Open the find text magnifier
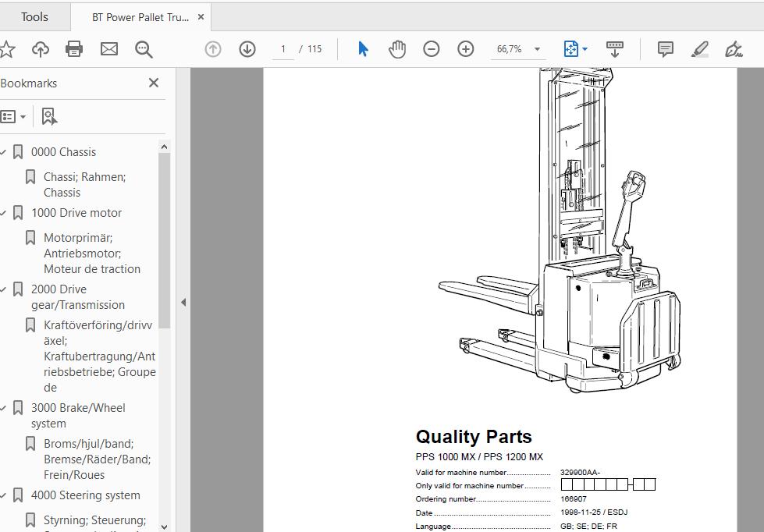The image size is (764, 532). point(144,49)
